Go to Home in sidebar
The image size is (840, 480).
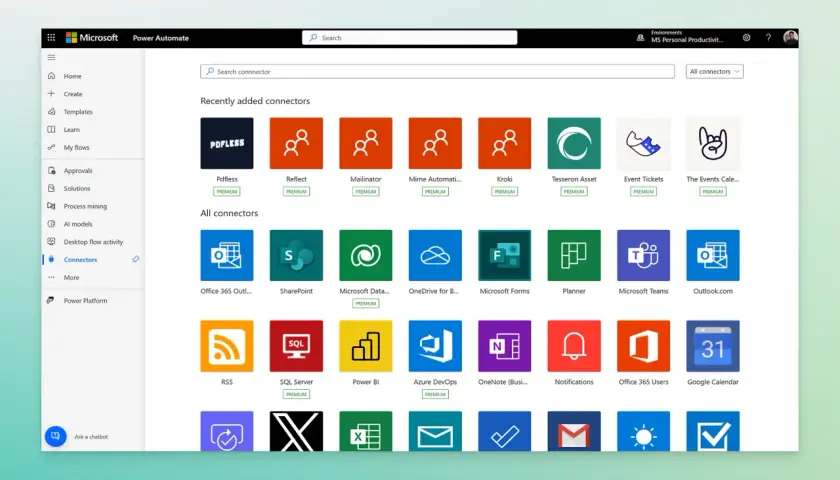click(72, 76)
